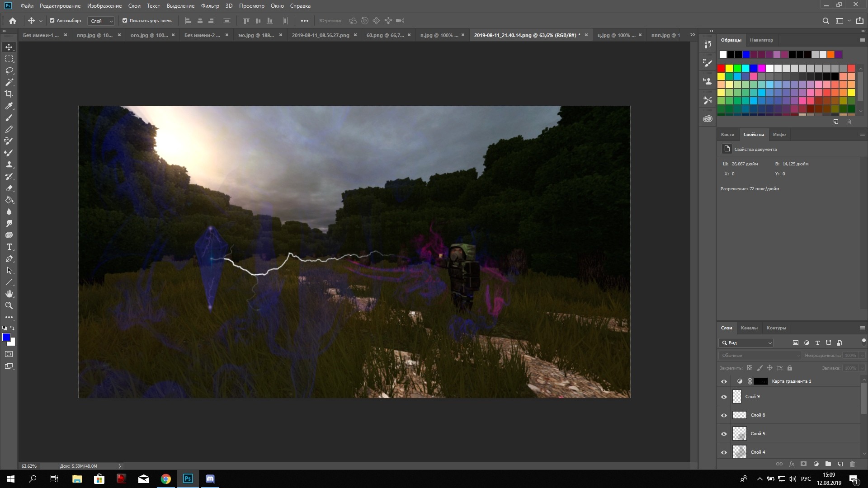868x488 pixels.
Task: Click the status bar arrow next to Док
Action: [120, 466]
